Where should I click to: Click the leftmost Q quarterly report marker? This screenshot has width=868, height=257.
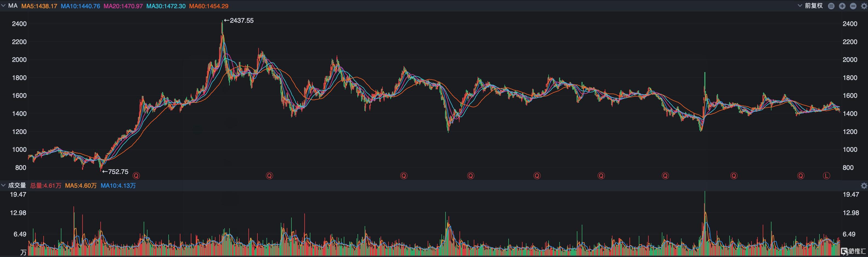(x=136, y=175)
